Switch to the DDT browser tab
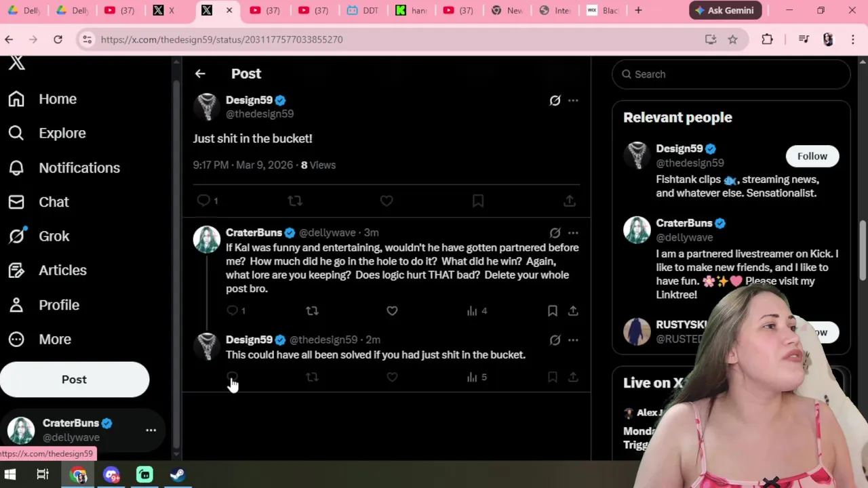Image resolution: width=868 pixels, height=488 pixels. pos(362,10)
